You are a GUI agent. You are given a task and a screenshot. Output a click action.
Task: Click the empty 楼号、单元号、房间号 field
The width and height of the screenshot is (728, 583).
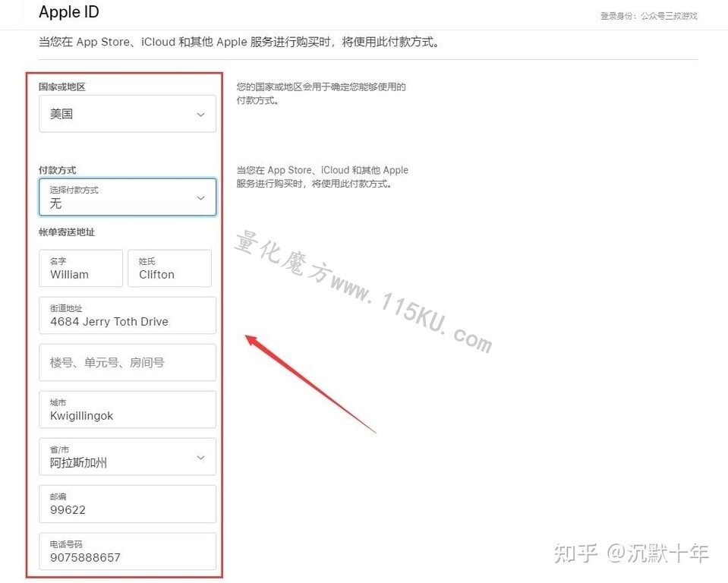128,363
